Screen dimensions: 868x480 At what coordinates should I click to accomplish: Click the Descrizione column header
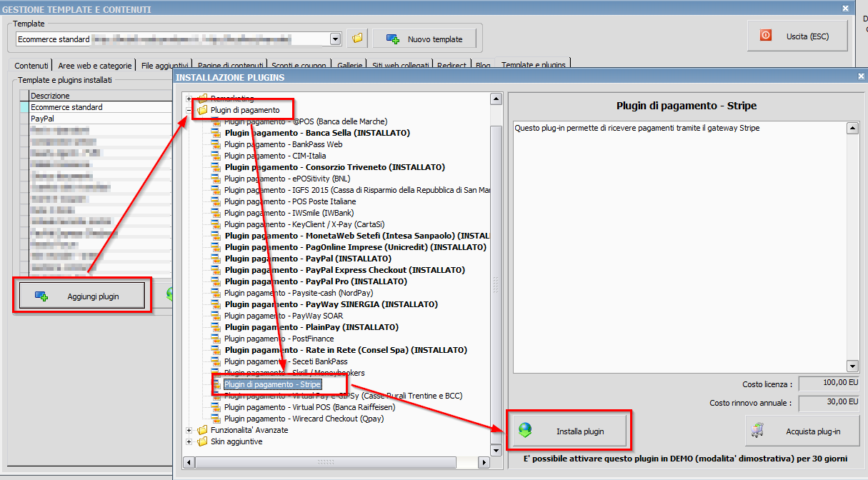101,96
